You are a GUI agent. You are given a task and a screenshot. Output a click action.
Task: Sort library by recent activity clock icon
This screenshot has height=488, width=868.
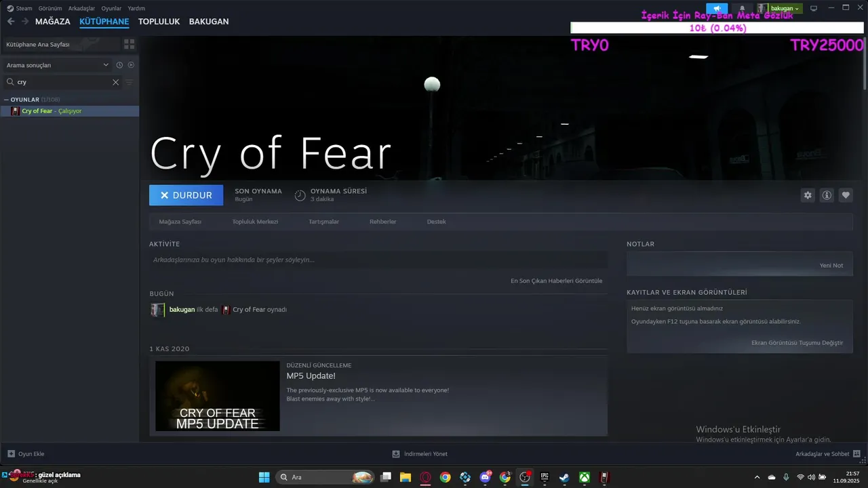(x=119, y=65)
